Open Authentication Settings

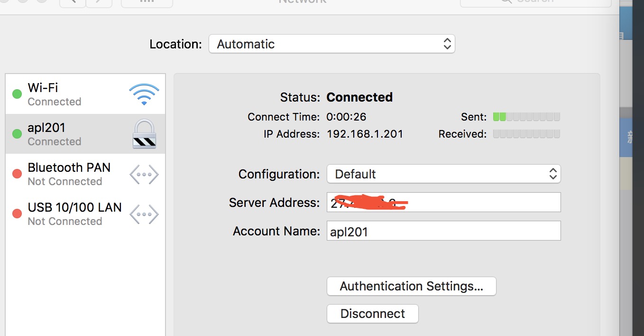(411, 286)
